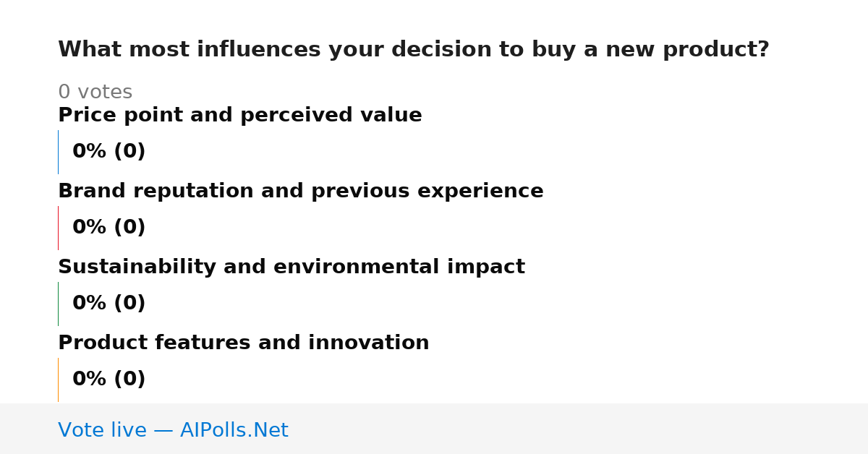Pick 'Sustainability and environmental impact' option

[x=291, y=267]
